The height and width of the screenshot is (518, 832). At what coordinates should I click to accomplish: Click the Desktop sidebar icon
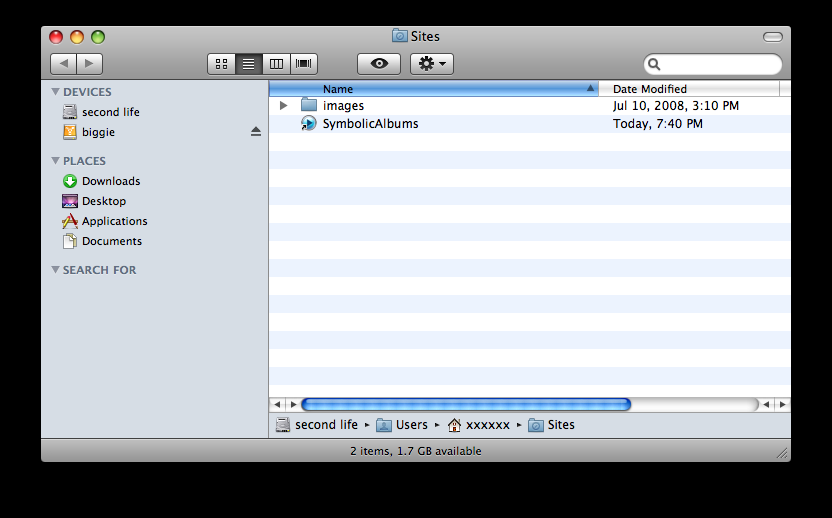[70, 201]
